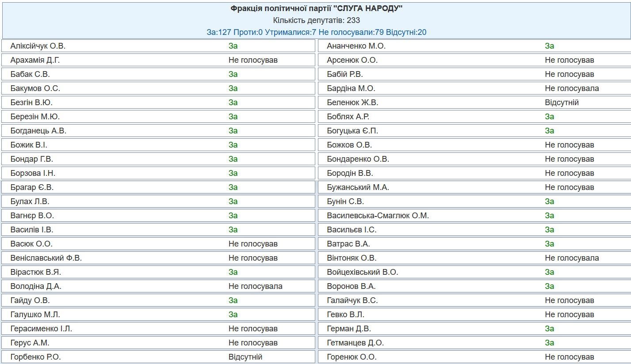Image resolution: width=631 pixels, height=364 pixels.
Task: Click on Васильєв І.С.
Action: click(x=352, y=230)
